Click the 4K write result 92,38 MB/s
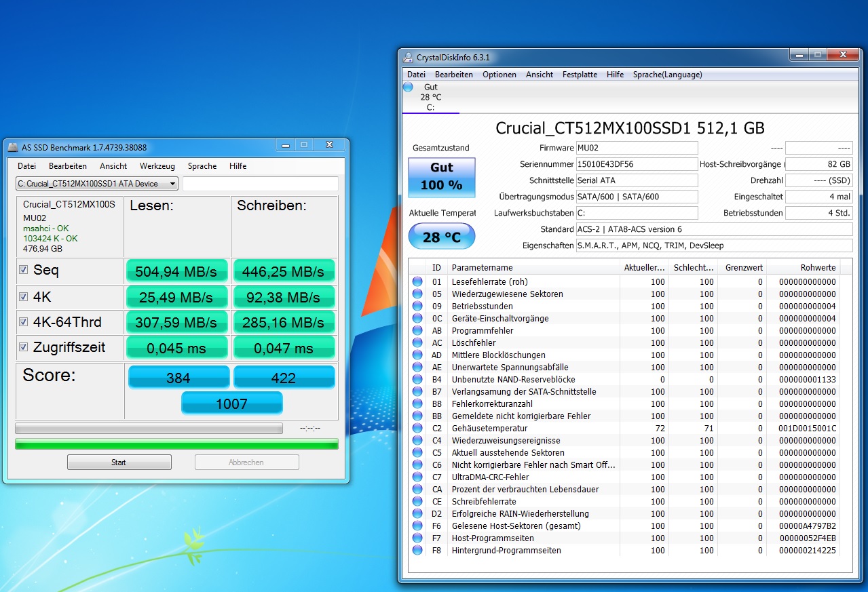 point(284,297)
